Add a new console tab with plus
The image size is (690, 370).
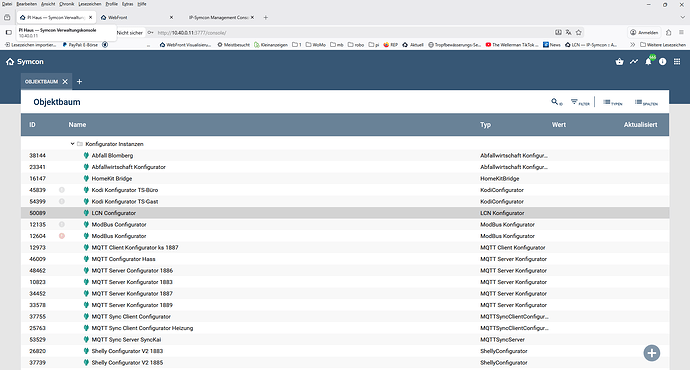79,81
